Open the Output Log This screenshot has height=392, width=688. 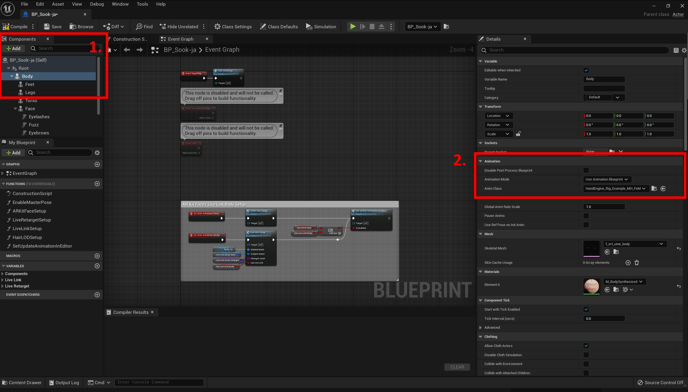[64, 383]
